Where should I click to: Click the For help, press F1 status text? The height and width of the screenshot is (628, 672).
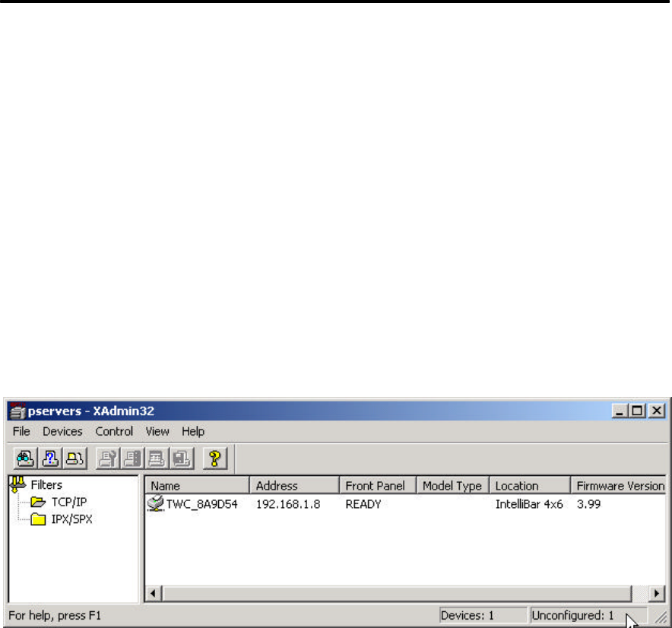(55, 616)
